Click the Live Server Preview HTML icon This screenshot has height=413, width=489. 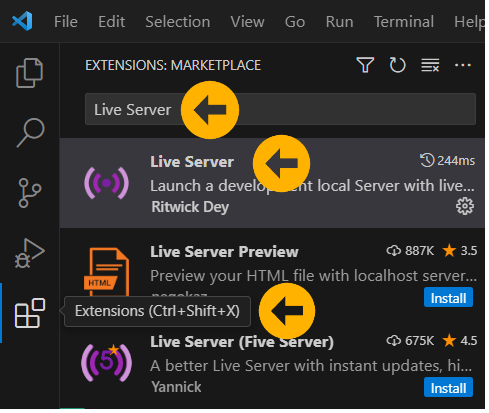(107, 272)
